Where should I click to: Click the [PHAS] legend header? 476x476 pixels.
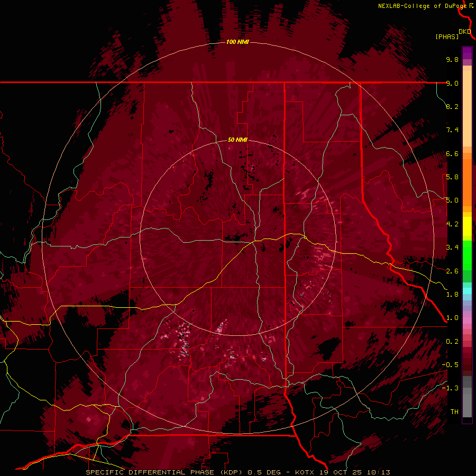pos(447,36)
